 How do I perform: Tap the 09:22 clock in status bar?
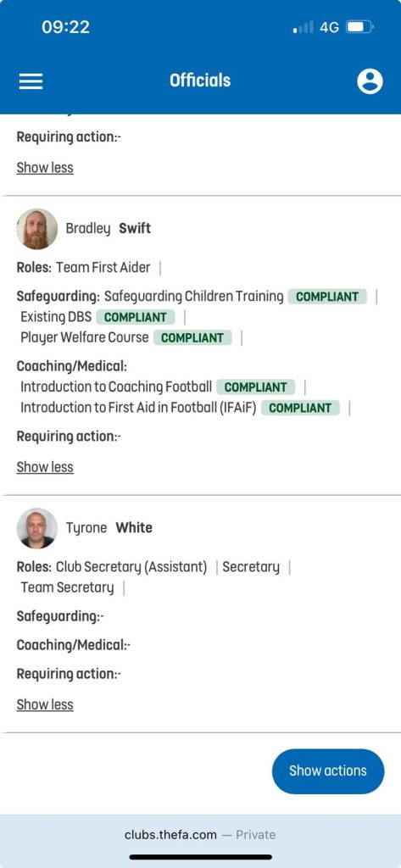tap(65, 26)
